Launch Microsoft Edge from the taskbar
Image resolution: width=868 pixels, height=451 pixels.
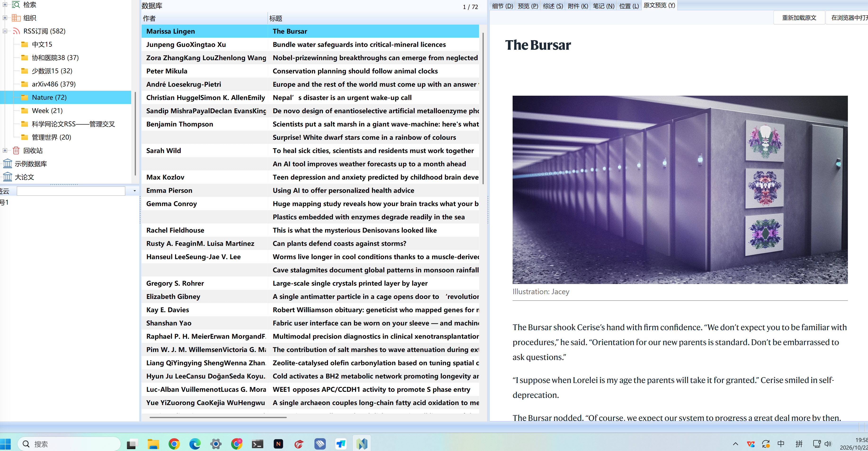coord(195,444)
